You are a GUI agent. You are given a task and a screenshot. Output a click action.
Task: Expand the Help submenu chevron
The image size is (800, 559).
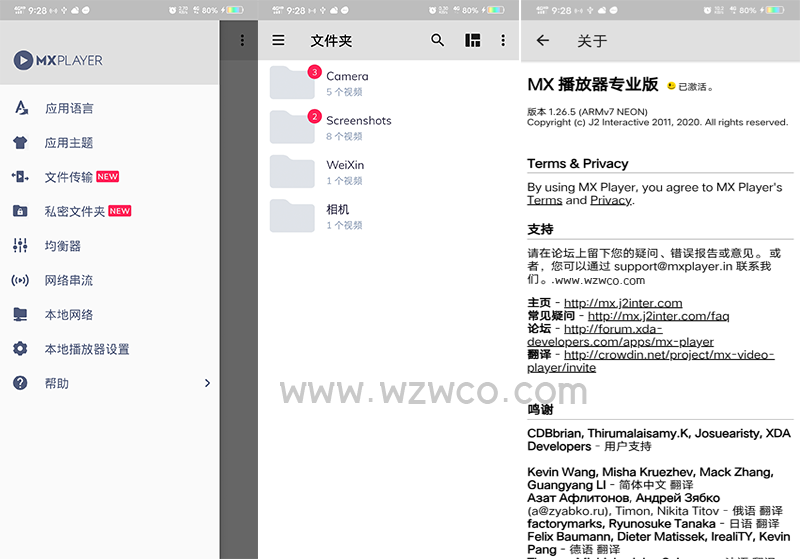click(207, 383)
